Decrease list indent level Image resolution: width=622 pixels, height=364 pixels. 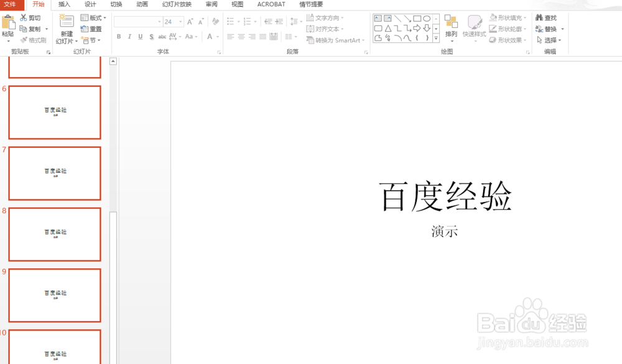coord(268,21)
